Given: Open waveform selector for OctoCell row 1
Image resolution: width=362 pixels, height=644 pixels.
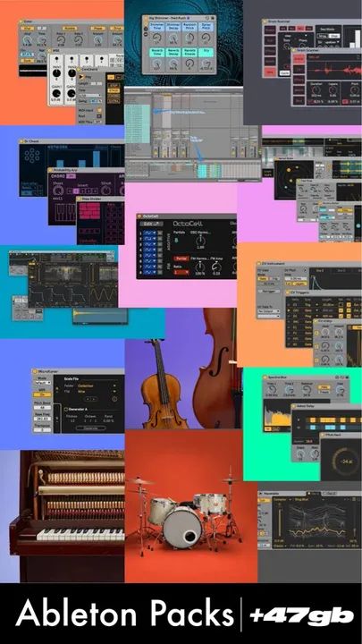Looking at the screenshot, I should click(x=149, y=233).
